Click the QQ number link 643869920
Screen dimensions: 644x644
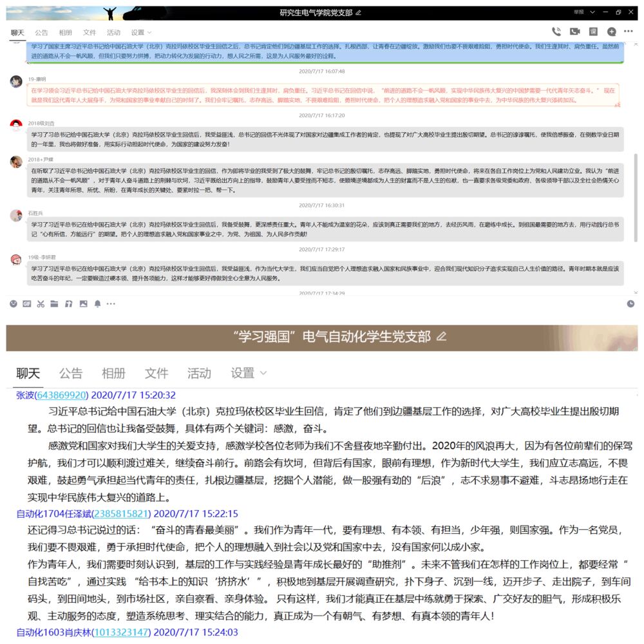pos(61,395)
